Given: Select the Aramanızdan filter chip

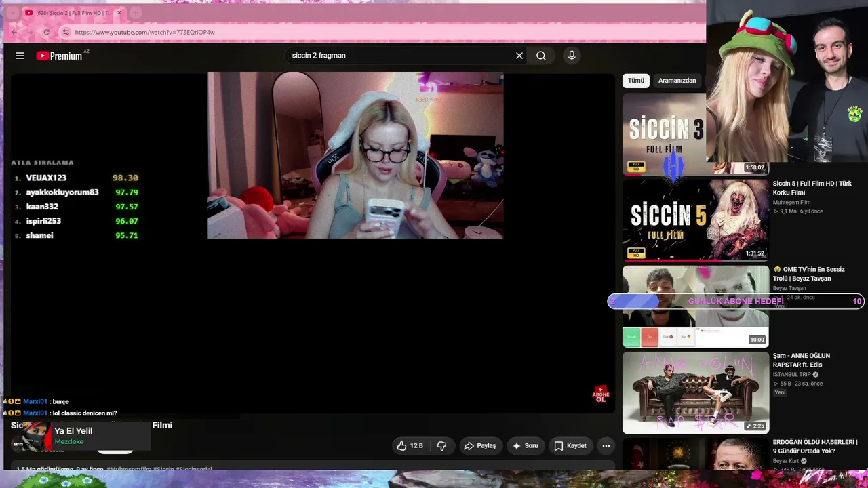Looking at the screenshot, I should pos(677,81).
